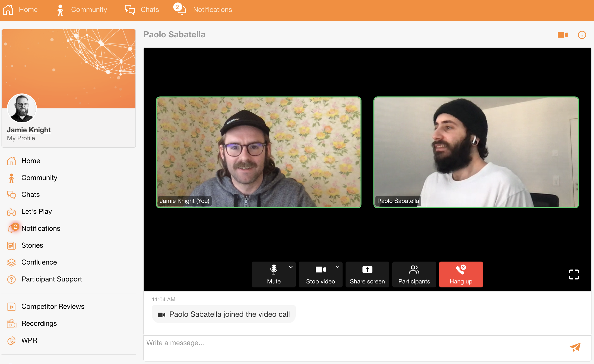Screen dimensions: 594x364
Task: Click the sidebar Home house icon
Action: (x=11, y=161)
